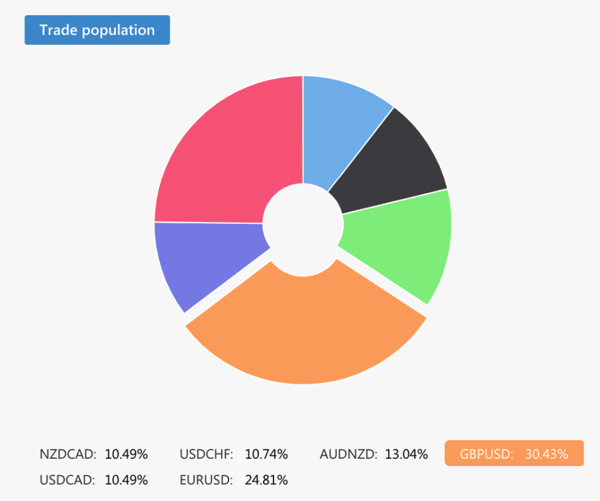
Task: Click the 10.49% value beside USDCAD
Action: (x=126, y=478)
